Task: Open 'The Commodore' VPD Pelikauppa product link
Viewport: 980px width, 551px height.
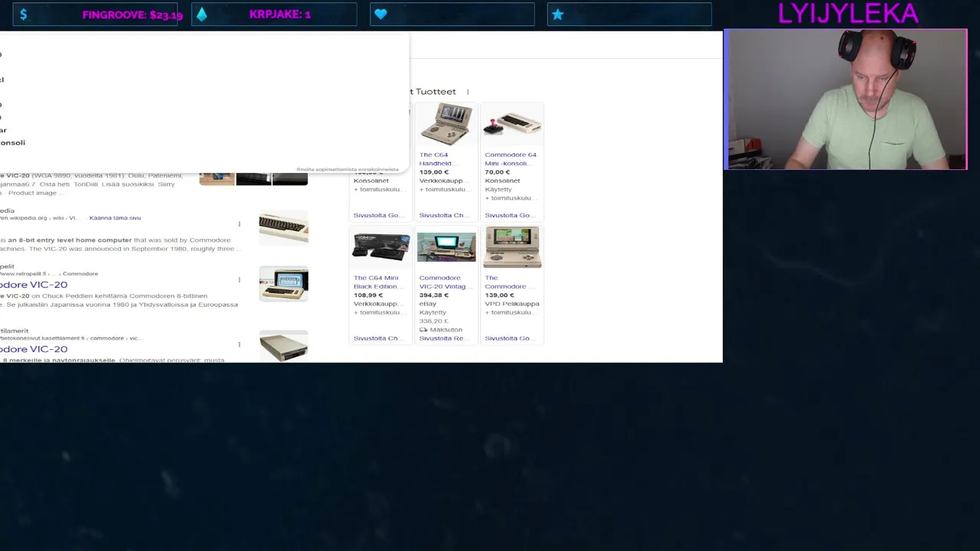Action: pyautogui.click(x=505, y=282)
